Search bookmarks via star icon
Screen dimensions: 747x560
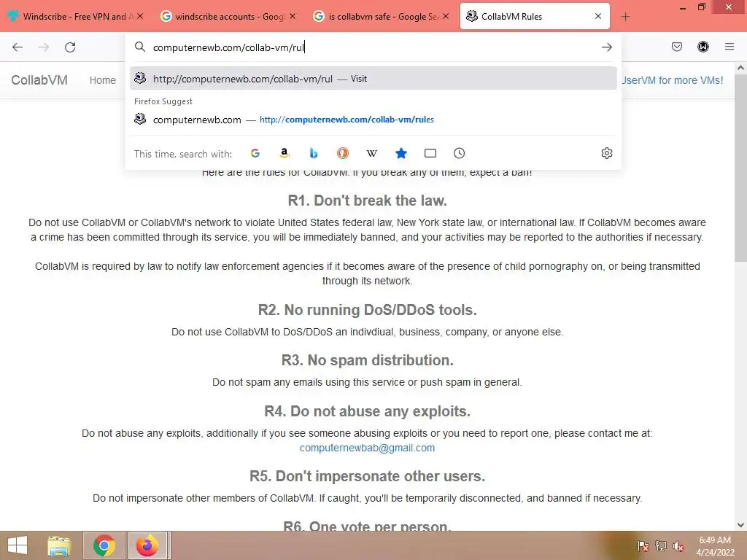point(401,153)
